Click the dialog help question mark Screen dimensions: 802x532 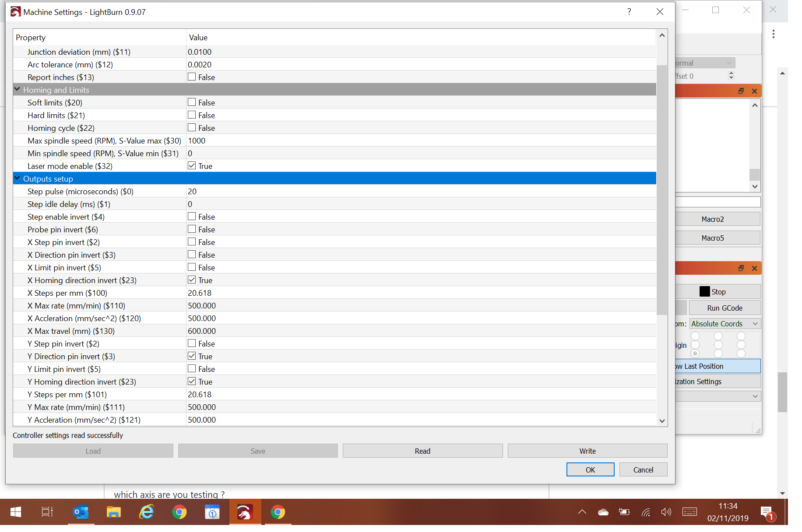click(629, 12)
